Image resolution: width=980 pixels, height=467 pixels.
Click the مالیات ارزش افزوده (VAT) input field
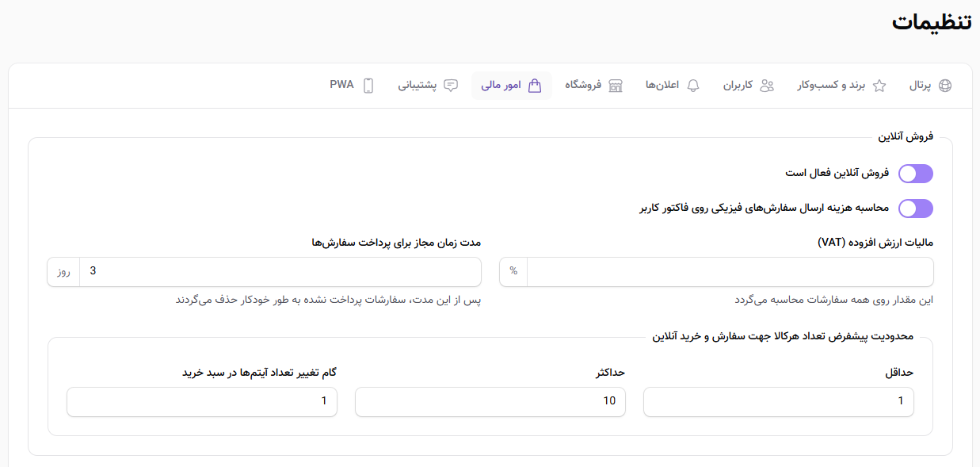730,271
